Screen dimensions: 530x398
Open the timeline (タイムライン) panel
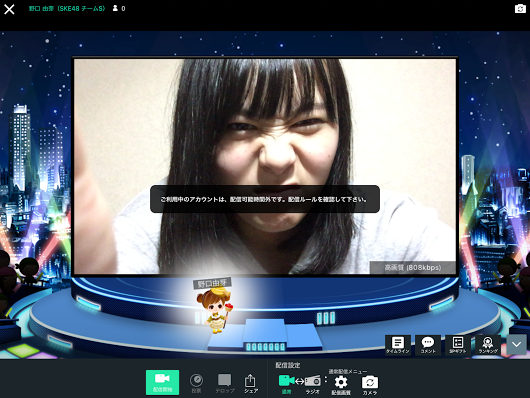pyautogui.click(x=398, y=345)
